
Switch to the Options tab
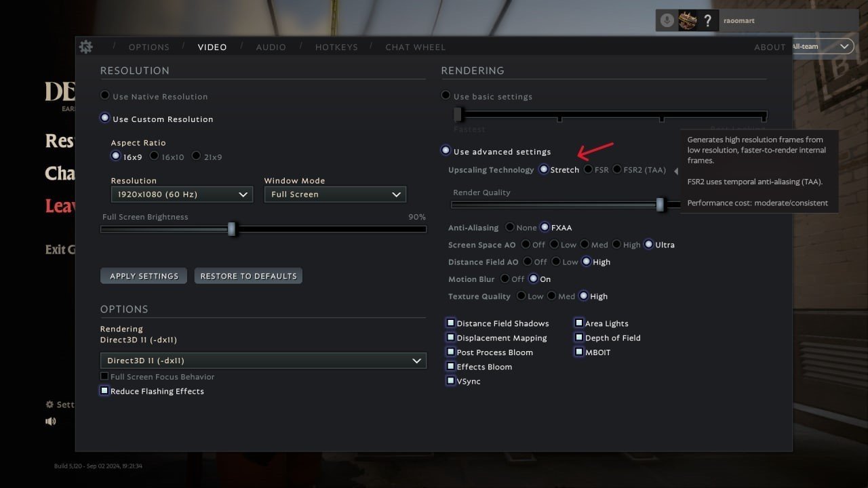coord(149,47)
